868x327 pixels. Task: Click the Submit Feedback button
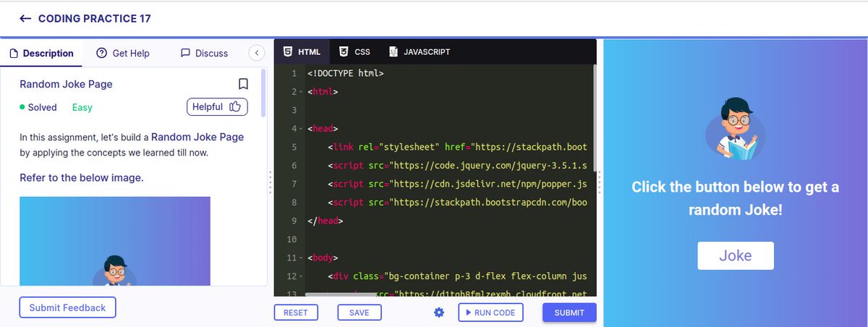[x=67, y=307]
